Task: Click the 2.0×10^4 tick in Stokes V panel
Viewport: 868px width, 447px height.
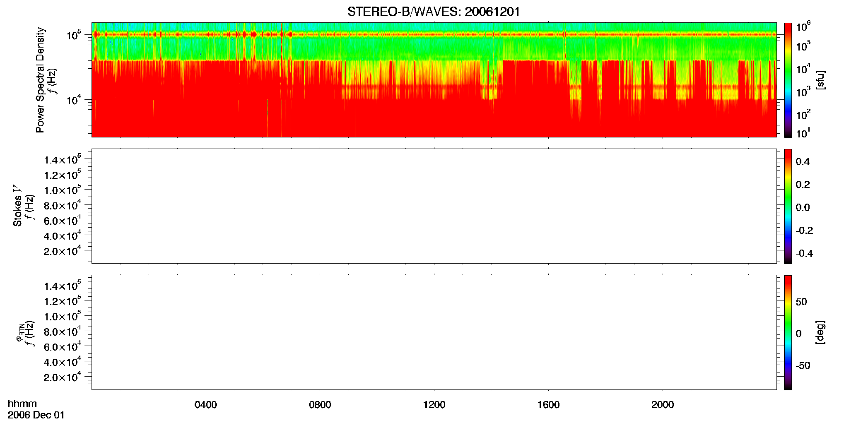Action: [x=63, y=251]
